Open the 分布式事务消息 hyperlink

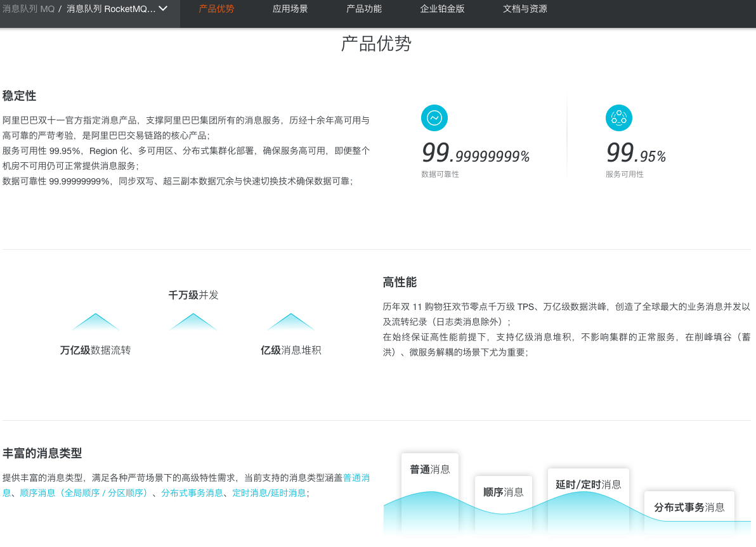(x=192, y=492)
